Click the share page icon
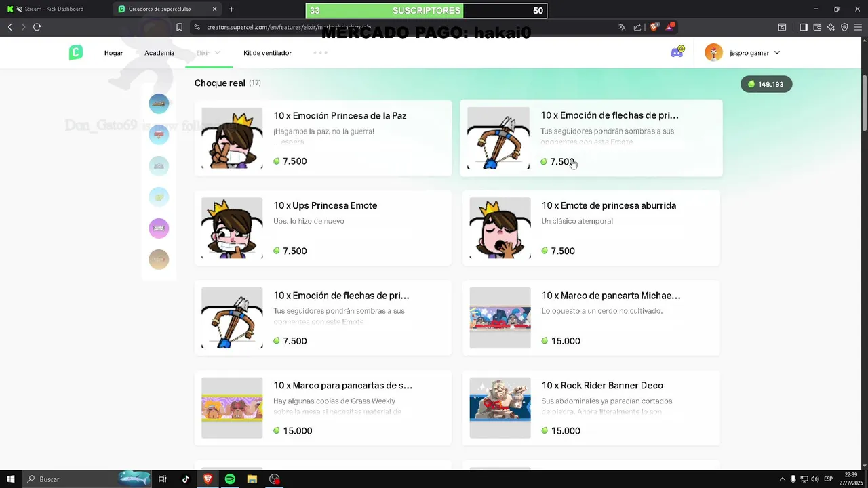 tap(637, 27)
